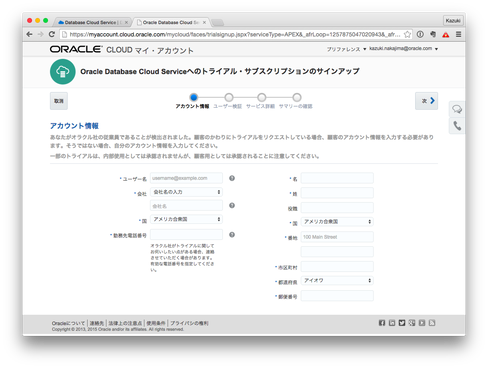This screenshot has height=368, width=488.
Task: Open Oracle's Twitter icon in footer
Action: [x=402, y=323]
